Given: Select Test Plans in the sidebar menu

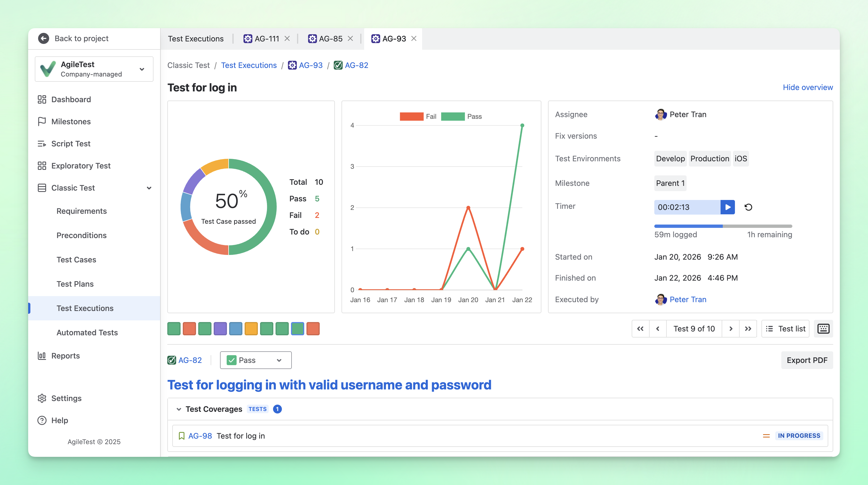Looking at the screenshot, I should click(75, 284).
